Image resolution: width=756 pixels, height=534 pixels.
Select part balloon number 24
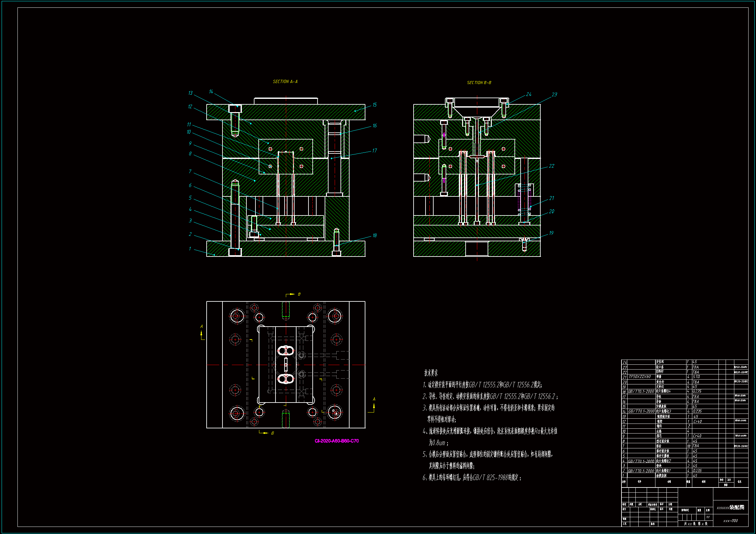coord(529,94)
